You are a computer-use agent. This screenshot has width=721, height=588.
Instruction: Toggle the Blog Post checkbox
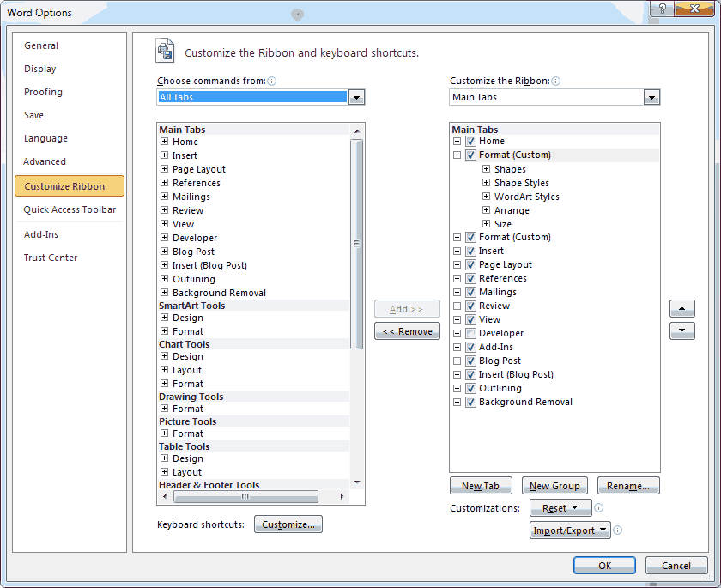pyautogui.click(x=470, y=361)
